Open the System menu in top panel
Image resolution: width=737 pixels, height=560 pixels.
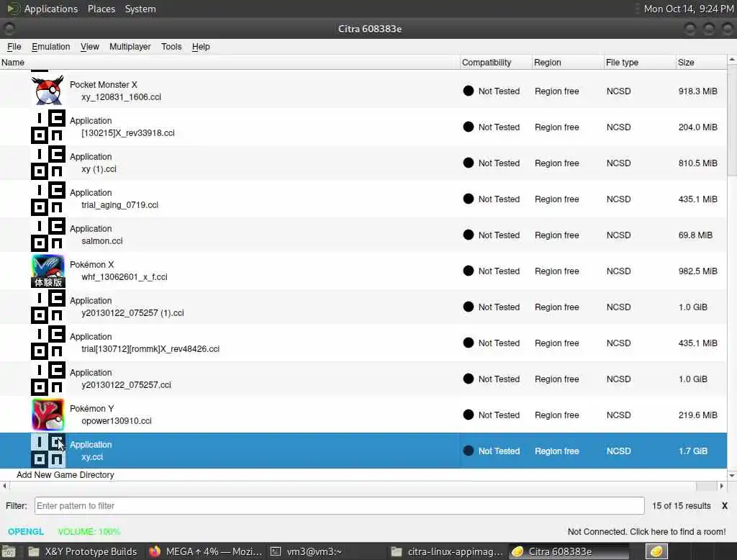[140, 9]
